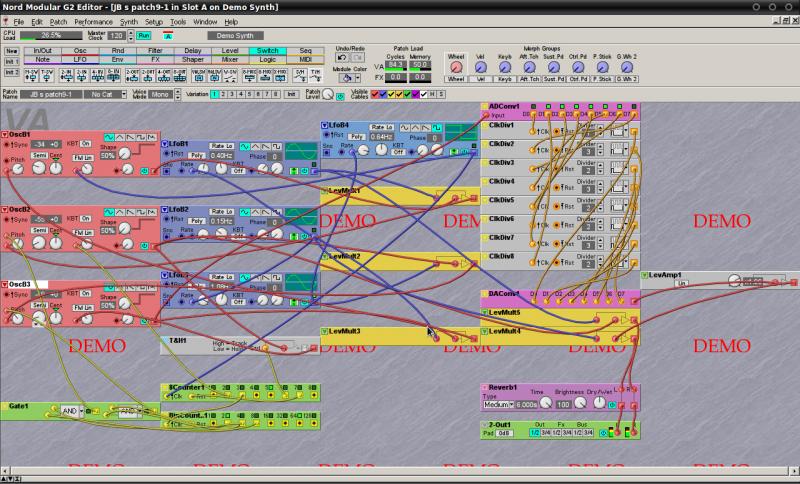Click the Variation Init button

(291, 94)
